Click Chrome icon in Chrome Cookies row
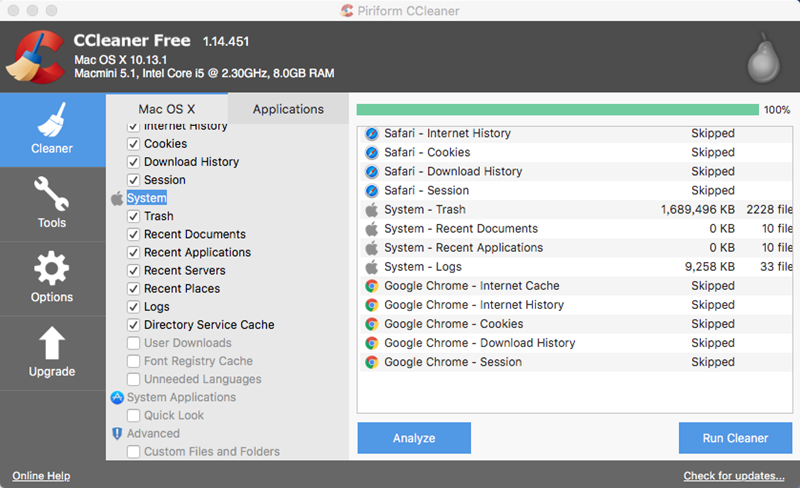800x488 pixels. tap(371, 324)
